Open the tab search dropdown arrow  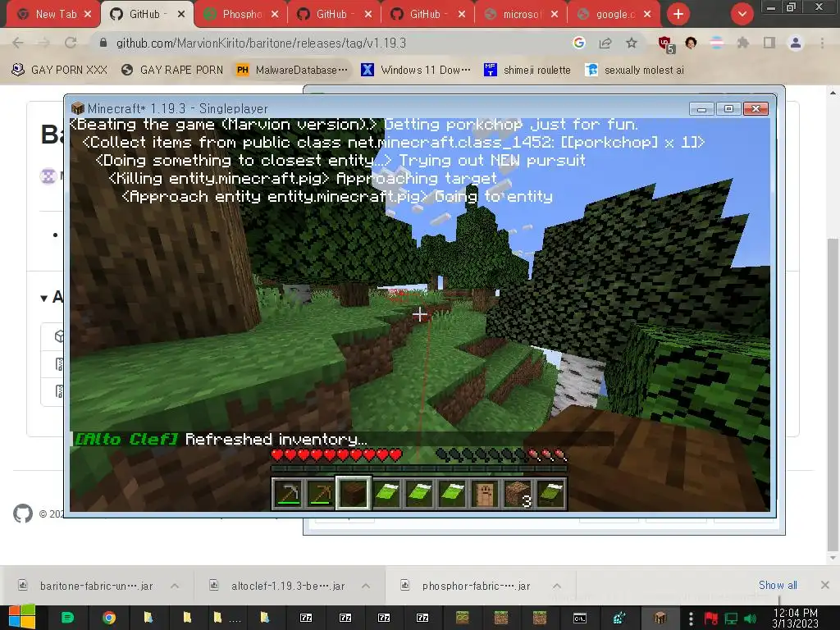click(742, 14)
